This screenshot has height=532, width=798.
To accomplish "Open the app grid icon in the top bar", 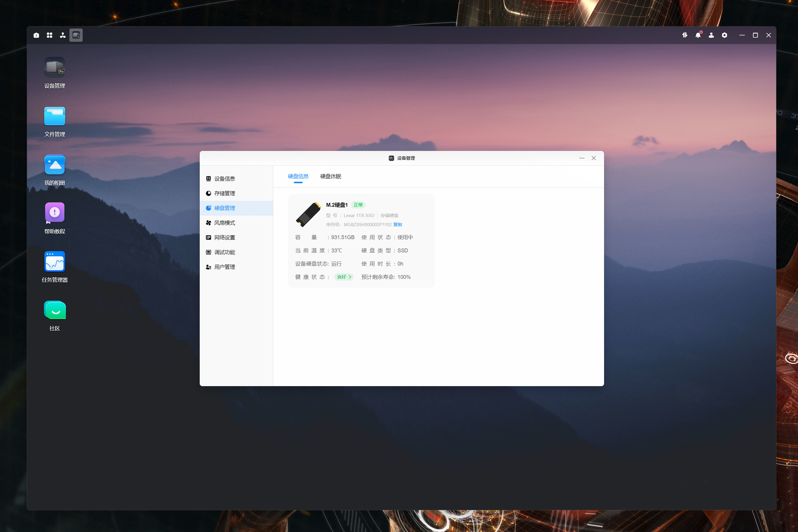I will 49,35.
